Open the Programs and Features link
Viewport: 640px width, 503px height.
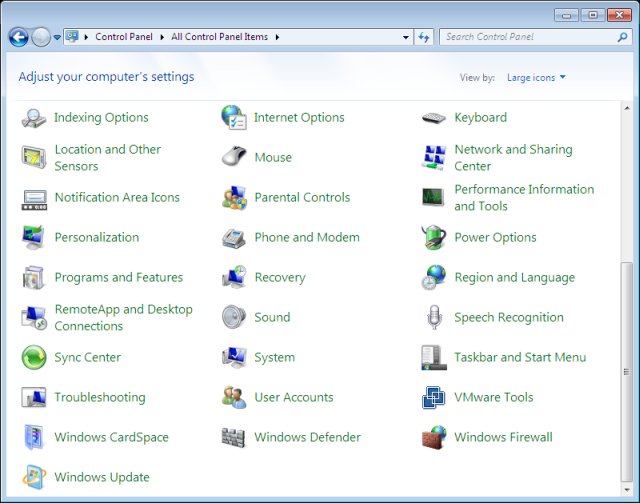point(118,277)
